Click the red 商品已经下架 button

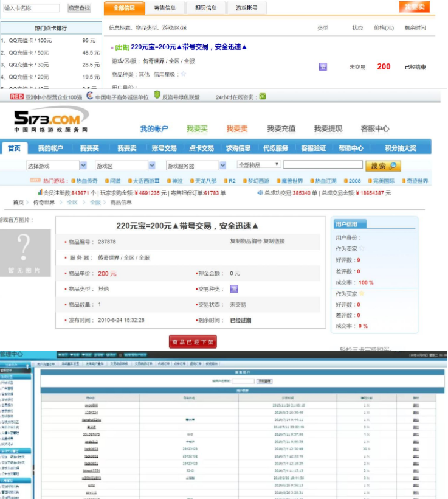[193, 342]
